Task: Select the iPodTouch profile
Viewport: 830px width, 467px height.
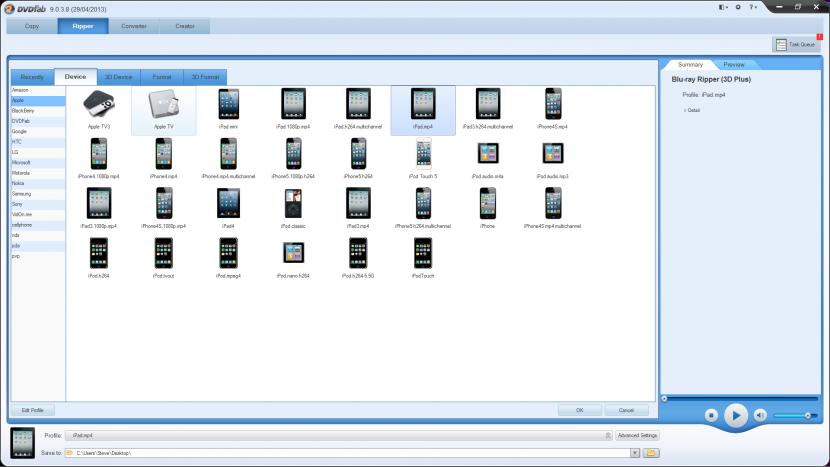Action: [423, 258]
